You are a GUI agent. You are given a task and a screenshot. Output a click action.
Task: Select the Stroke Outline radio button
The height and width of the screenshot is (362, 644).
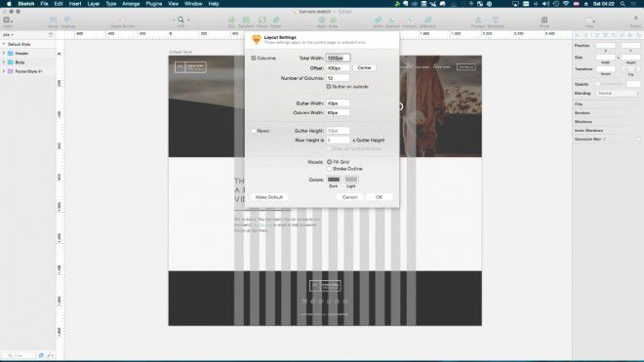click(x=329, y=169)
